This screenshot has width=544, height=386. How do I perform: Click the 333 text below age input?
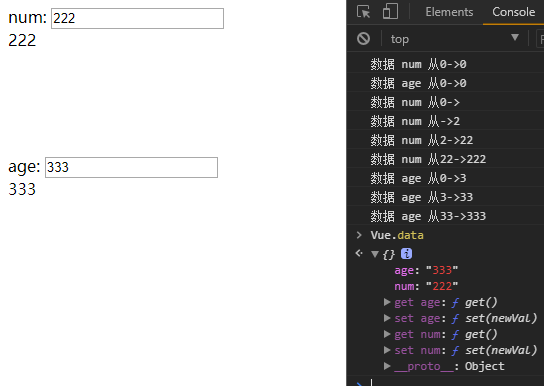(22, 190)
